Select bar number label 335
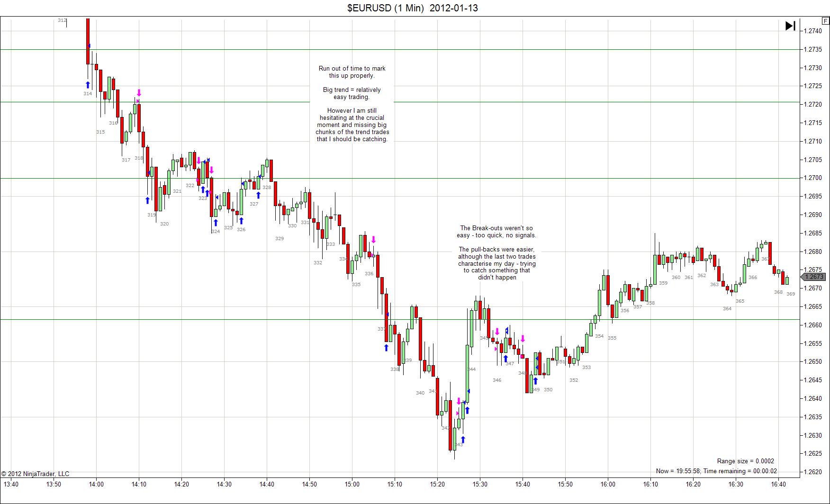830x504 pixels. tap(356, 285)
